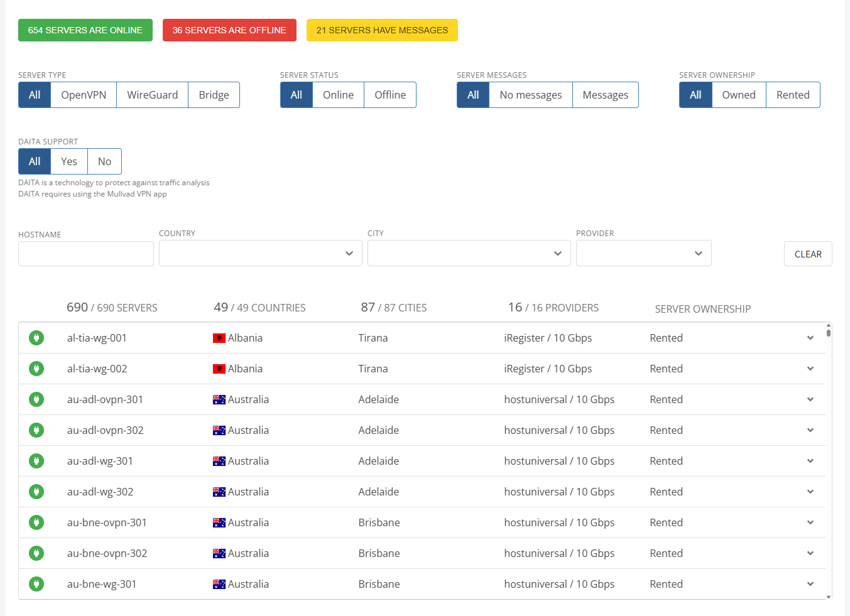Click the Albania flag in the al-tia-wg-002 row

click(x=219, y=369)
